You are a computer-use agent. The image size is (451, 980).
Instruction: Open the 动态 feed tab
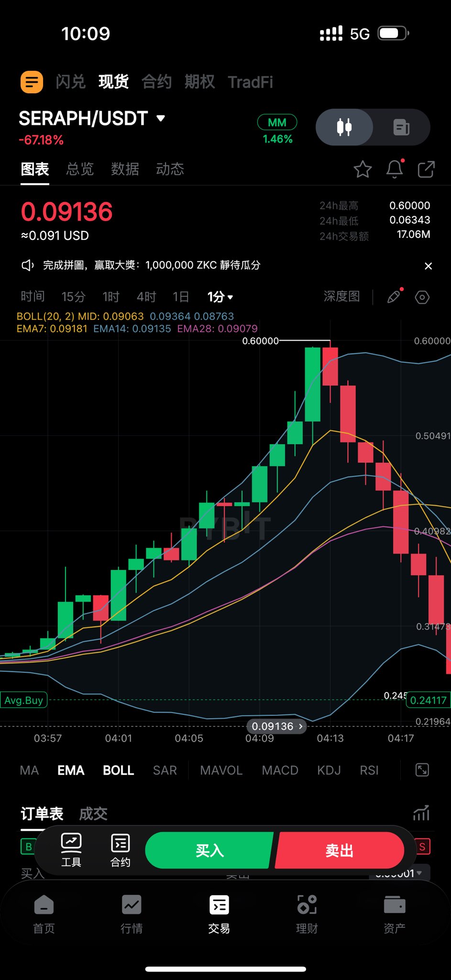[170, 169]
